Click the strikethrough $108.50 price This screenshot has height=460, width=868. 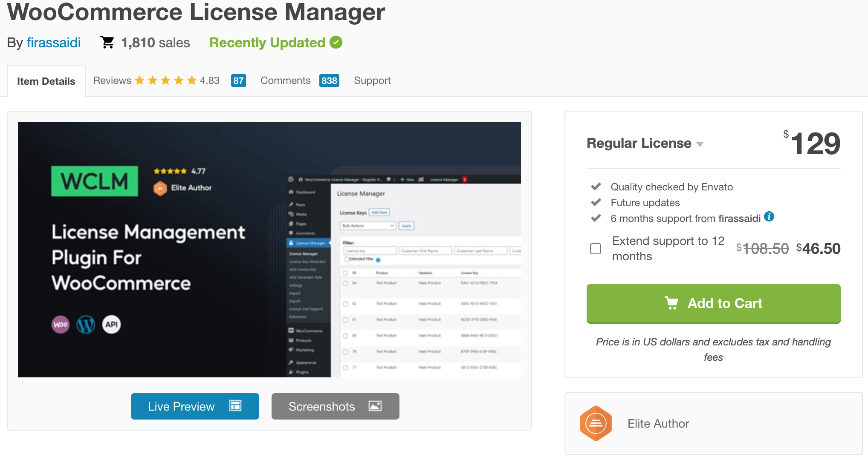pyautogui.click(x=762, y=248)
